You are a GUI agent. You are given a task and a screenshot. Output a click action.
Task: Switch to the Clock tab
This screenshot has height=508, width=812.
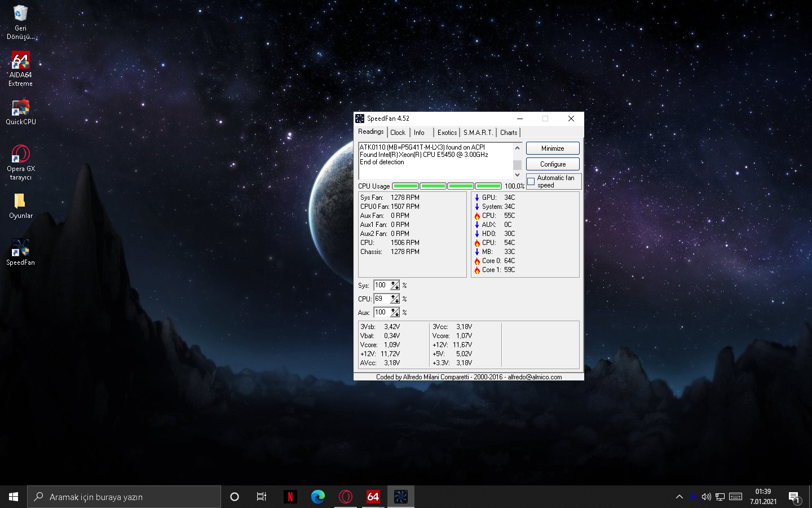pos(398,133)
